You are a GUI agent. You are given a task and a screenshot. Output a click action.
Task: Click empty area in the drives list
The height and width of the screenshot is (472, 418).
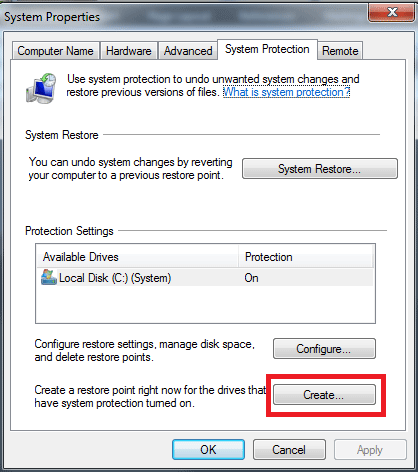(x=205, y=304)
